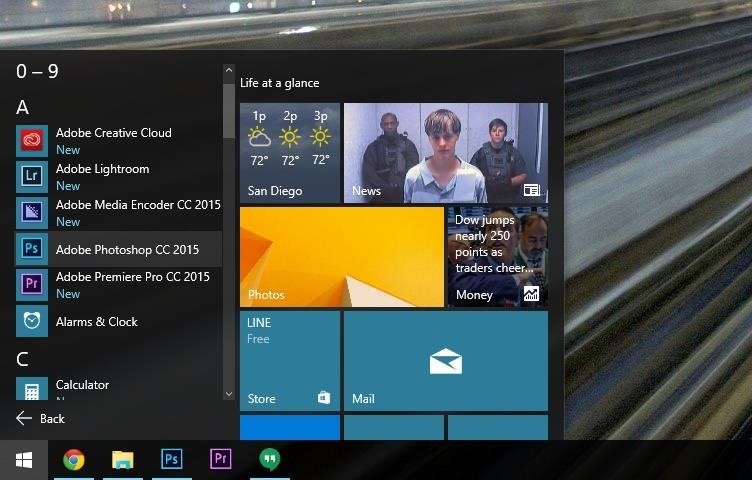Click the app list scrollbar up arrow
The height and width of the screenshot is (480, 752).
pos(229,70)
